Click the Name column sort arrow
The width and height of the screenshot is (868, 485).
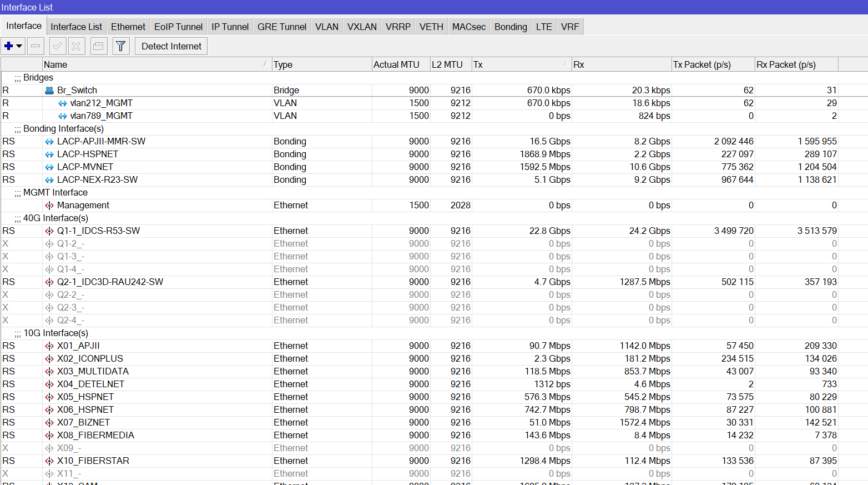(265, 64)
